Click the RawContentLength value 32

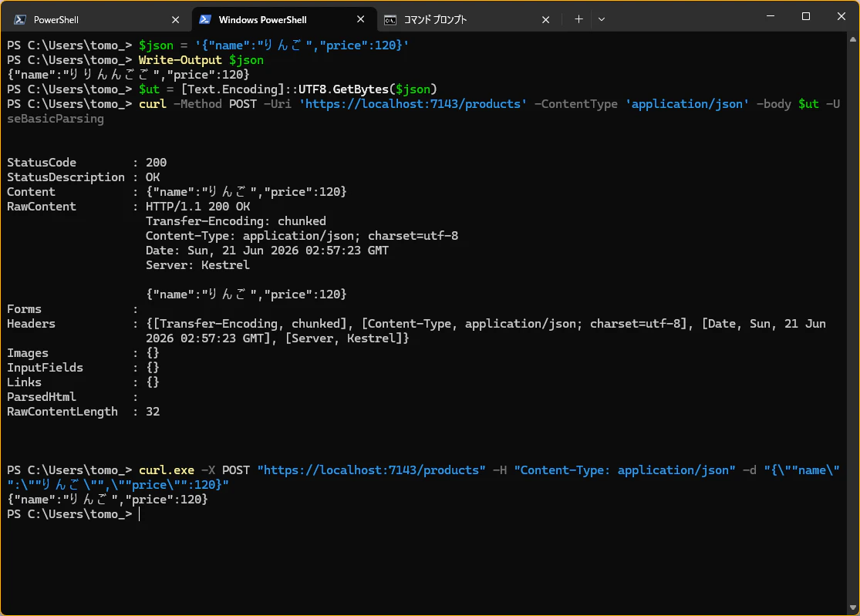[x=153, y=412]
